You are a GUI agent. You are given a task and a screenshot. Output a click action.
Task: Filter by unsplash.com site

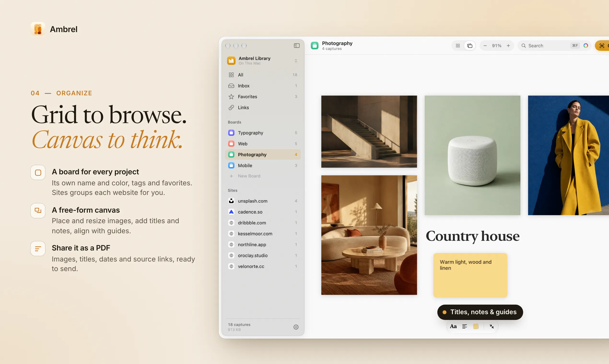[263, 201]
